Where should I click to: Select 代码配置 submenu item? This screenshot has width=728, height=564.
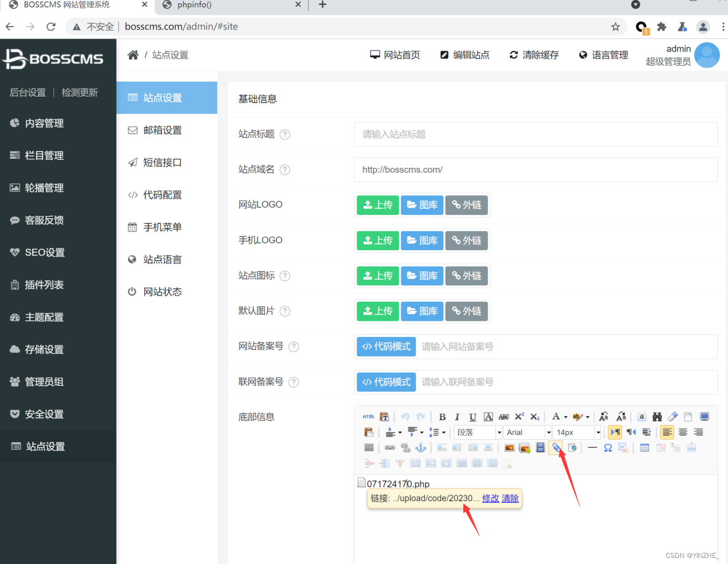click(x=163, y=195)
